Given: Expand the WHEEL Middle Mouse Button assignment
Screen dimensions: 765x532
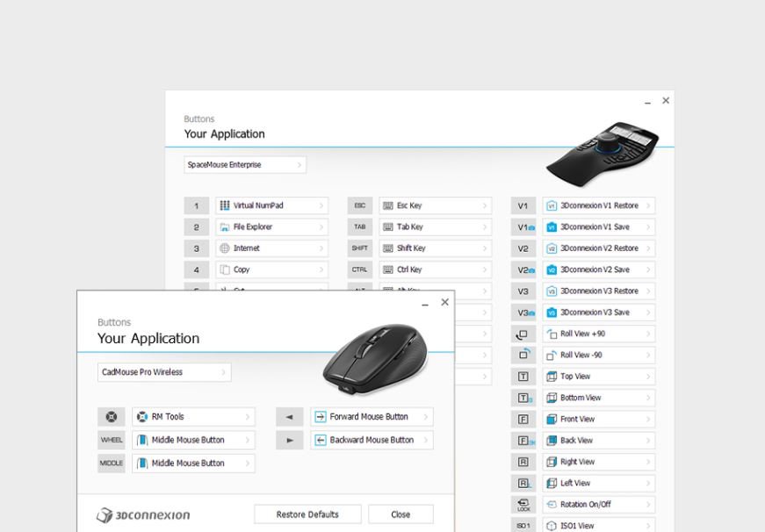Looking at the screenshot, I should 248,441.
